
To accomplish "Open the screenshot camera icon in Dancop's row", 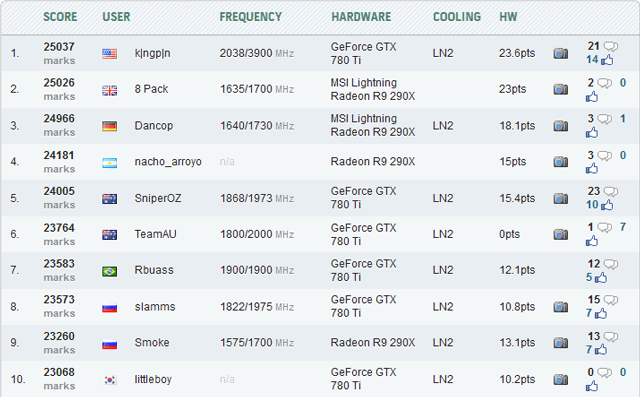I will pos(561,126).
